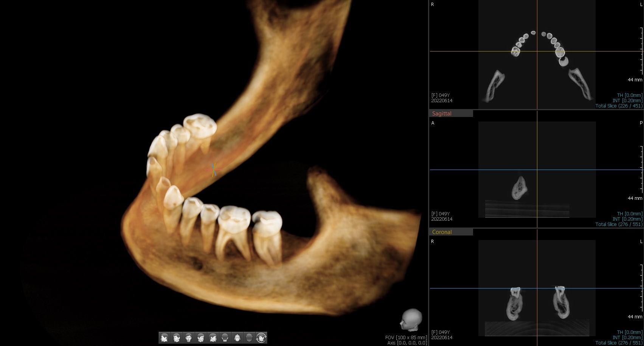644x346 pixels.
Task: Select the three-quarter right-facing head view
Action: (200, 338)
